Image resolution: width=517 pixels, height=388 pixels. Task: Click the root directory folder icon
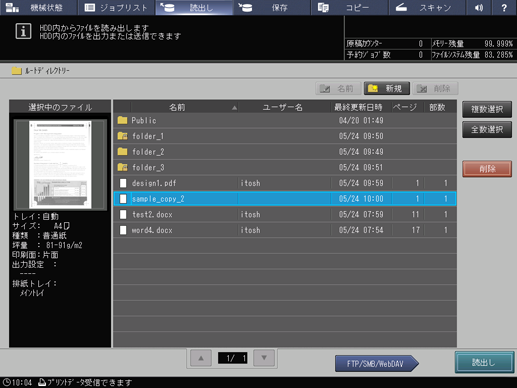coord(16,71)
